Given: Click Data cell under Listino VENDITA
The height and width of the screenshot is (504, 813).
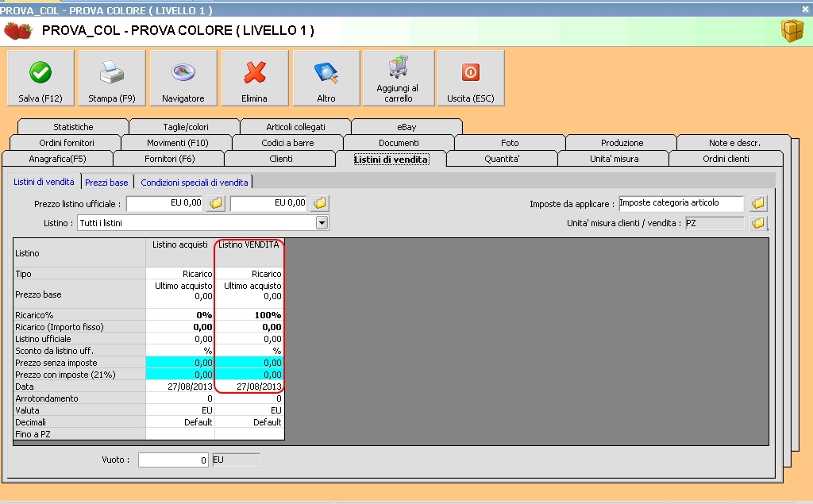Looking at the screenshot, I should point(249,387).
